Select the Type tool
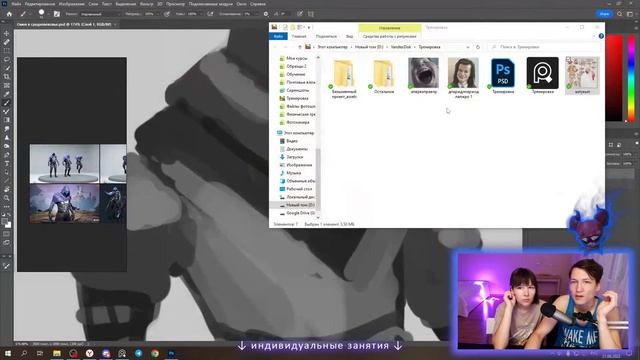Viewport: 640px width, 360px height. (7, 164)
